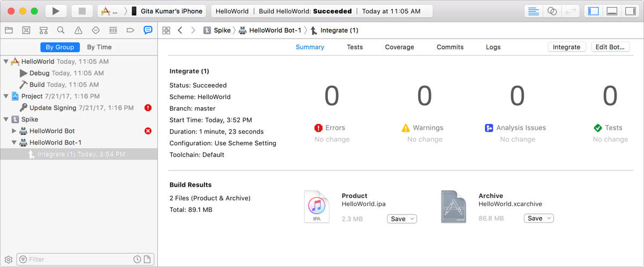Toggle the Navigator panel visibility
This screenshot has width=644, height=267.
[x=593, y=11]
